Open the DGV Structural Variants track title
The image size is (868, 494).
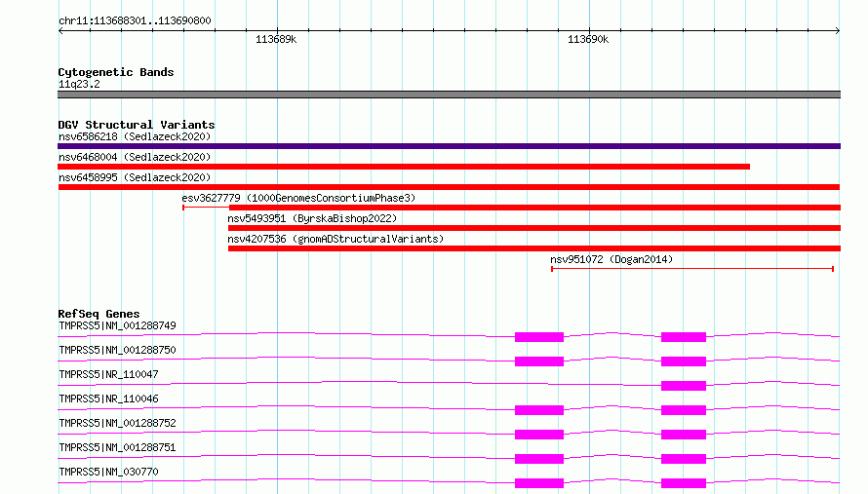pos(137,125)
